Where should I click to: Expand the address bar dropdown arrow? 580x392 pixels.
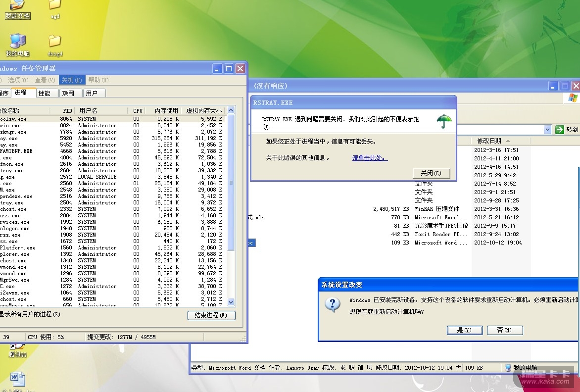tap(547, 130)
